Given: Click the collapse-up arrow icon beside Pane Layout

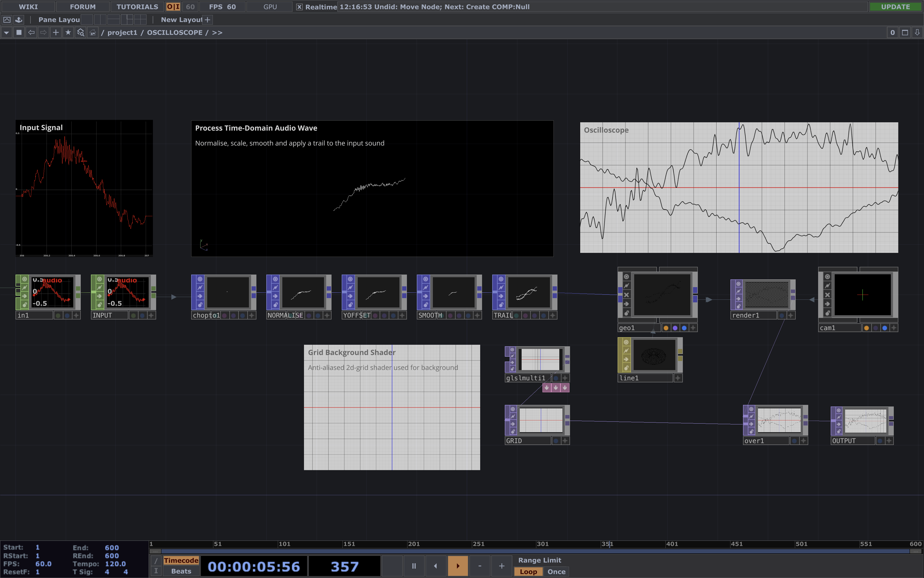Looking at the screenshot, I should pyautogui.click(x=7, y=20).
